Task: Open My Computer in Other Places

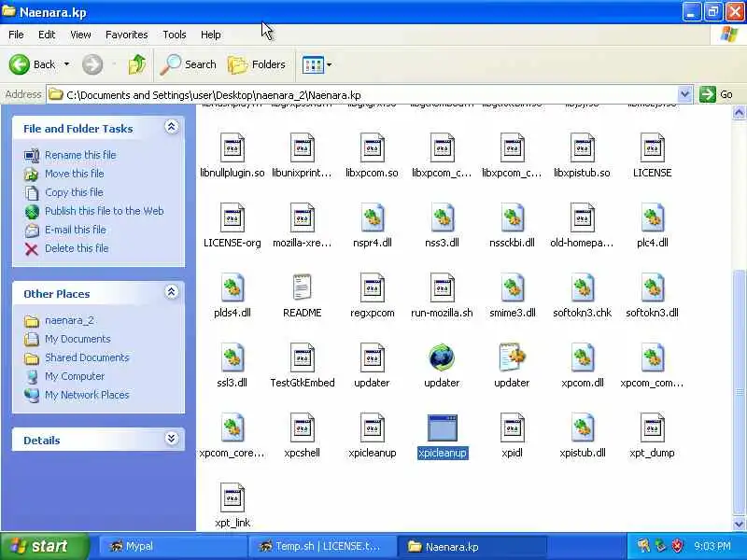Action: (x=75, y=376)
